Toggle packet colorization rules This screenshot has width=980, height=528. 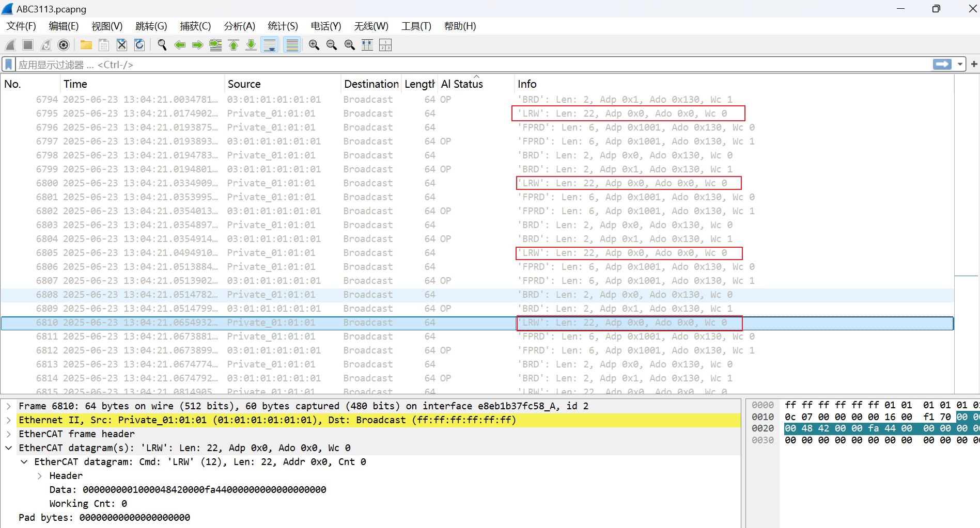pyautogui.click(x=292, y=45)
